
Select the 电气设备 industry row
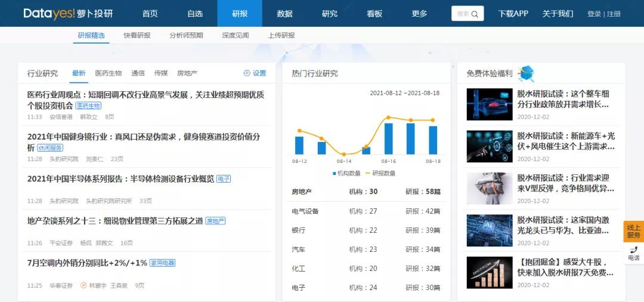[x=366, y=211]
